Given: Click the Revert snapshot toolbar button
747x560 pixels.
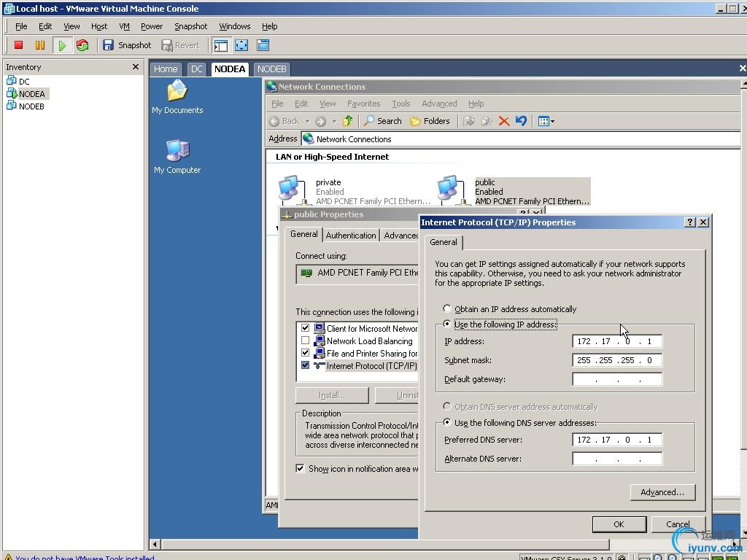Looking at the screenshot, I should tap(181, 45).
